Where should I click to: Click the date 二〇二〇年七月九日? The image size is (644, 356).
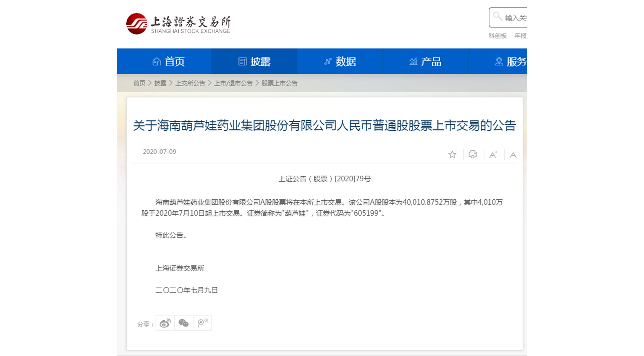tap(187, 290)
